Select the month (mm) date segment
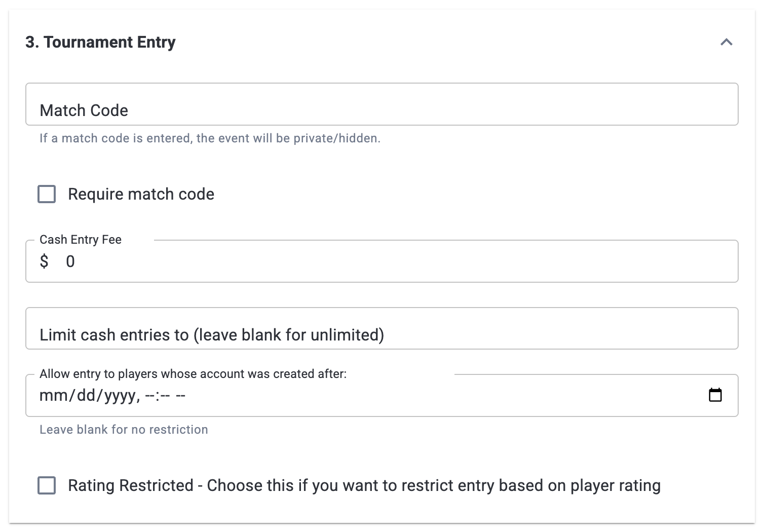Viewport: 763px width, 532px height. [50, 396]
